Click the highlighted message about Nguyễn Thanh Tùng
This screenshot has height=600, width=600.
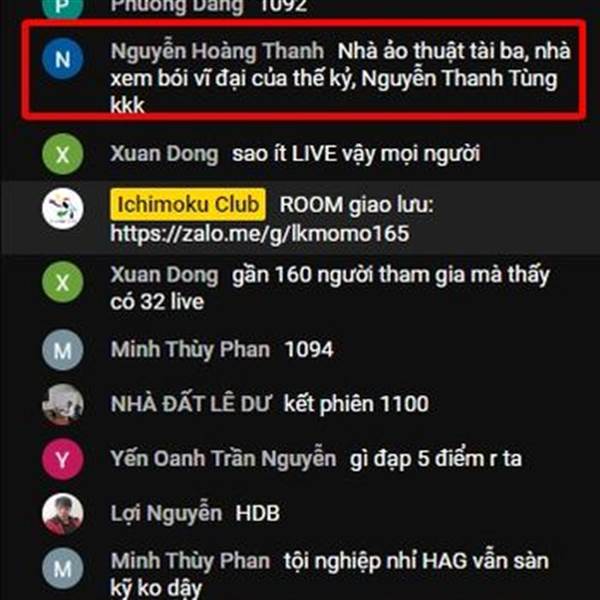coord(341,78)
